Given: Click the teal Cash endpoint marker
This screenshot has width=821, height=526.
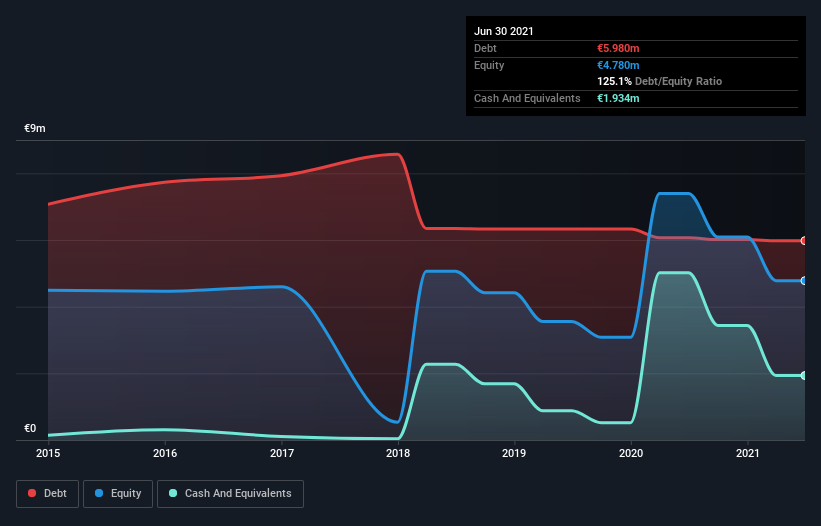Looking at the screenshot, I should (x=804, y=375).
